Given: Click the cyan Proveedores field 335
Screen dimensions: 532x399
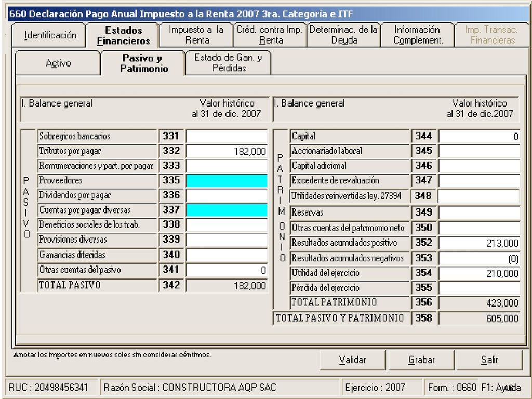Looking at the screenshot, I should tap(227, 181).
